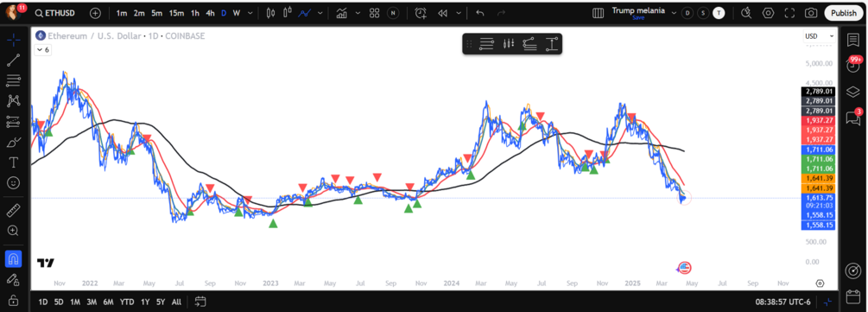The width and height of the screenshot is (868, 312).
Task: Open the go to date calendar icon
Action: point(200,302)
